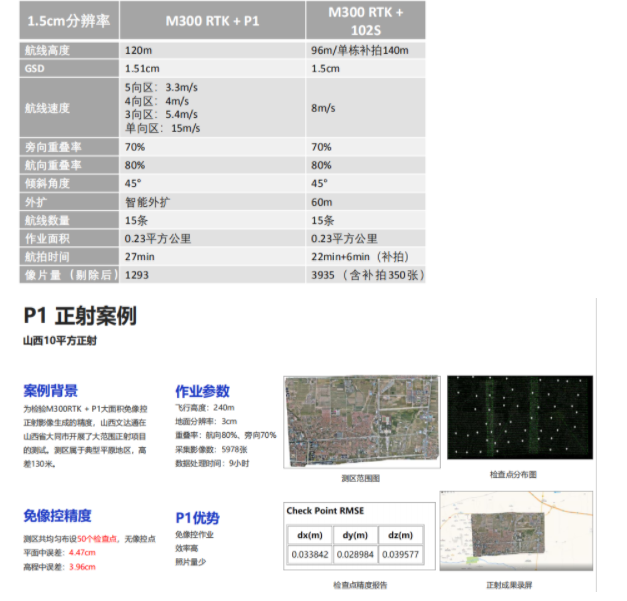The image size is (627, 601).
Task: Click the '0.039577' dz value
Action: [401, 555]
